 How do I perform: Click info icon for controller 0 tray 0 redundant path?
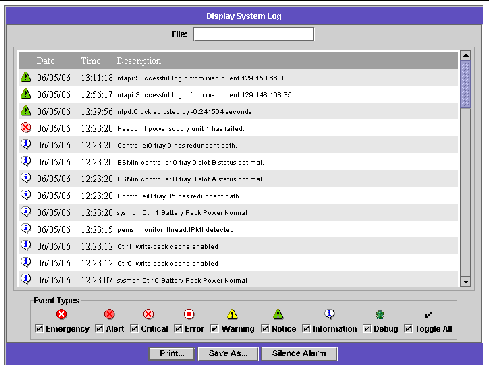[x=26, y=145]
